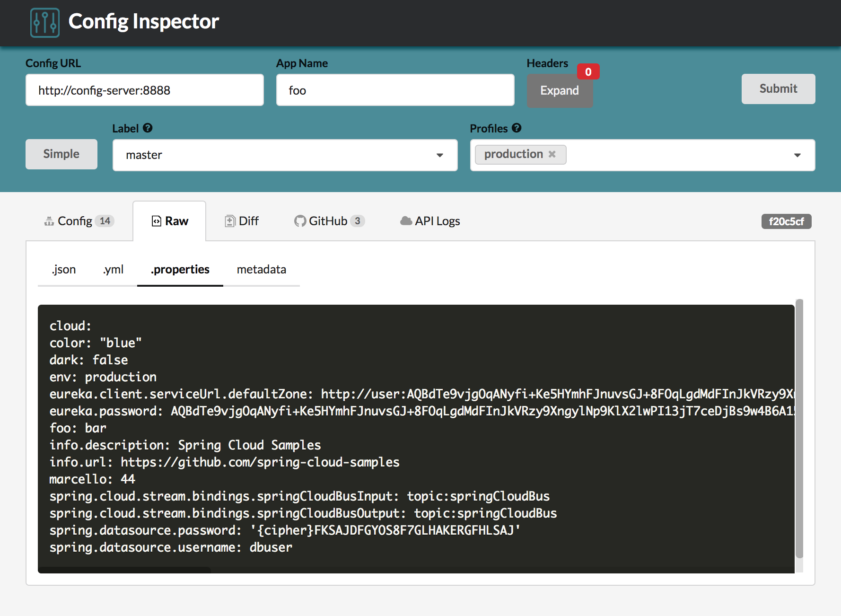Screen dimensions: 841x616
Task: Click the Label help question-mark icon
Action: click(148, 128)
